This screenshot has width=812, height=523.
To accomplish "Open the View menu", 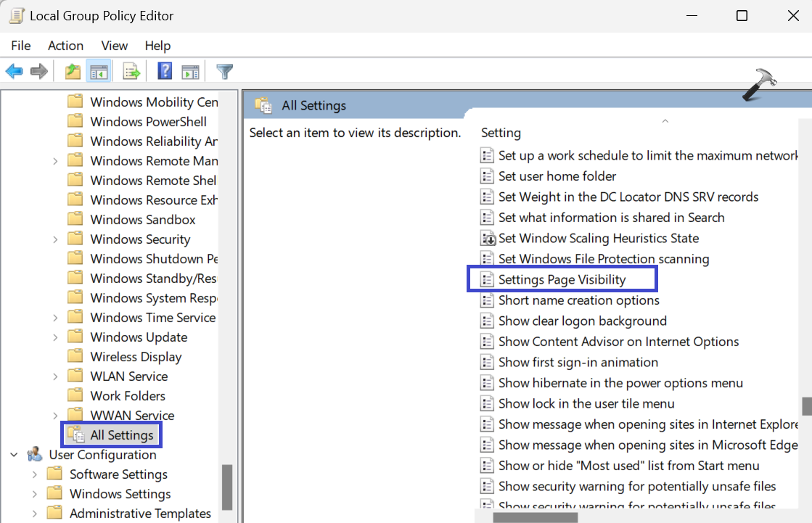I will (115, 46).
